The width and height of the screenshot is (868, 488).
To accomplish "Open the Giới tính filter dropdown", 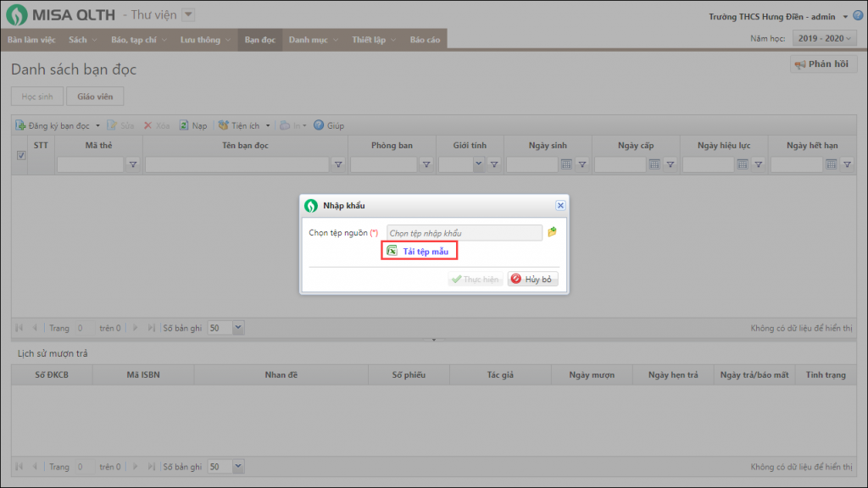I will [x=478, y=164].
